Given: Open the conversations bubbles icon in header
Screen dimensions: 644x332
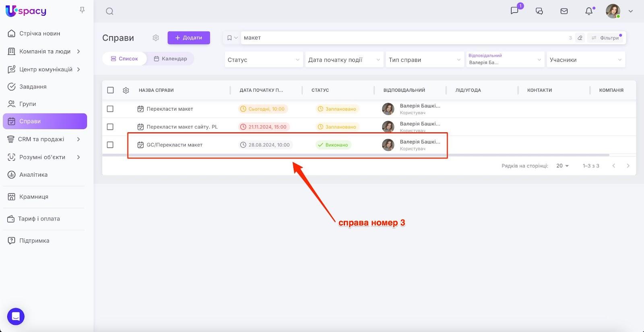Looking at the screenshot, I should pos(539,11).
